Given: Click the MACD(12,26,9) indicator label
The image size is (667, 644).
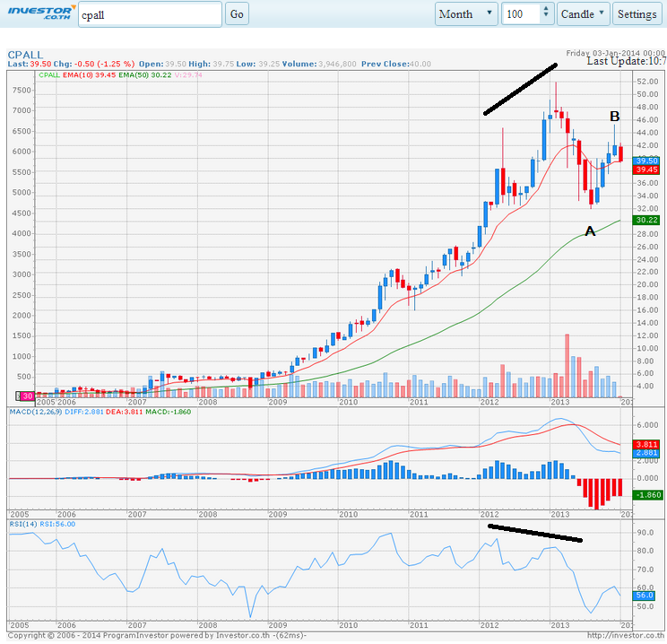Looking at the screenshot, I should [x=36, y=412].
